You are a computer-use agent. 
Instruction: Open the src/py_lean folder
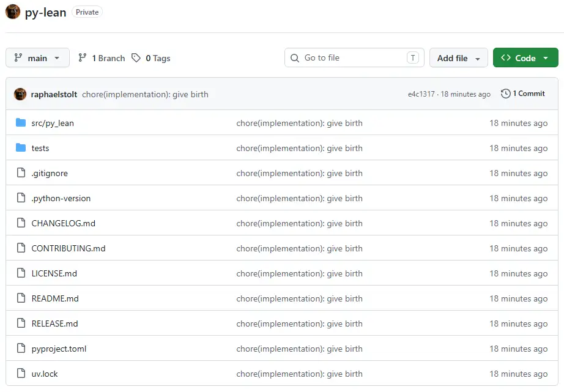coord(53,123)
